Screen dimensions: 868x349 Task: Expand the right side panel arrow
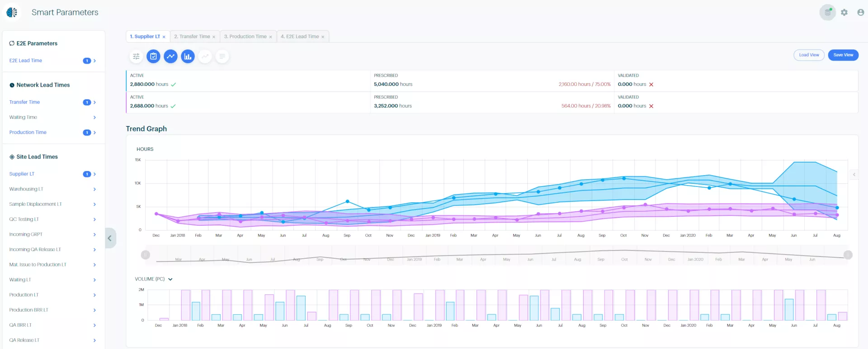[854, 174]
